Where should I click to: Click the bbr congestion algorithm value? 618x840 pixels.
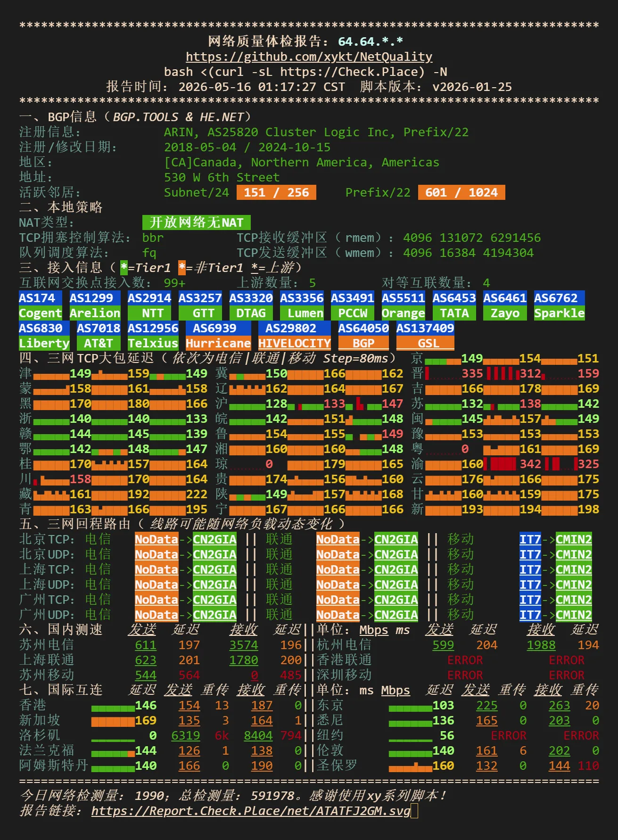tap(153, 238)
